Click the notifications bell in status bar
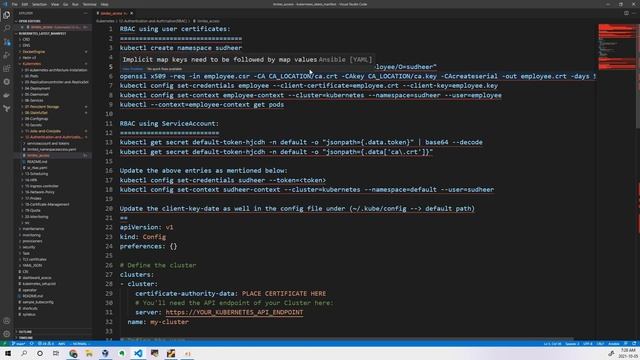The image size is (640, 360). point(634,344)
